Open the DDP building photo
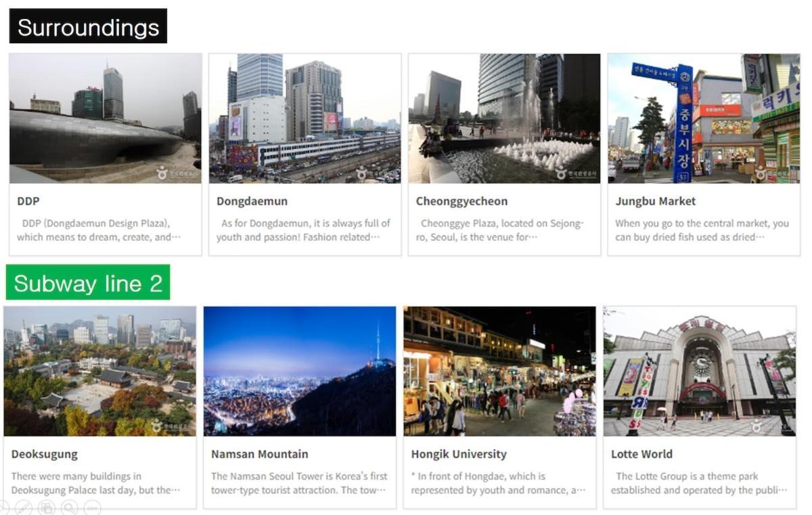The height and width of the screenshot is (515, 812). click(106, 118)
